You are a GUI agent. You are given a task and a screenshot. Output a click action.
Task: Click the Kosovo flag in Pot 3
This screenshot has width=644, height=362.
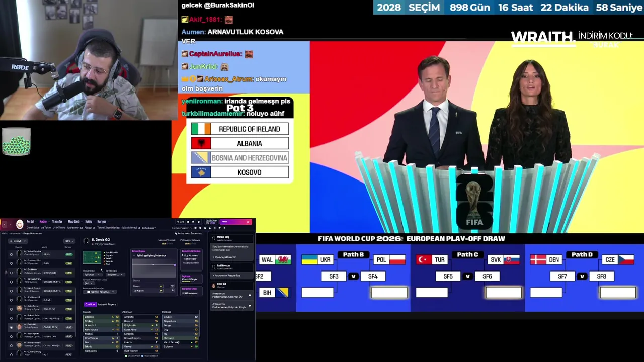(x=201, y=172)
